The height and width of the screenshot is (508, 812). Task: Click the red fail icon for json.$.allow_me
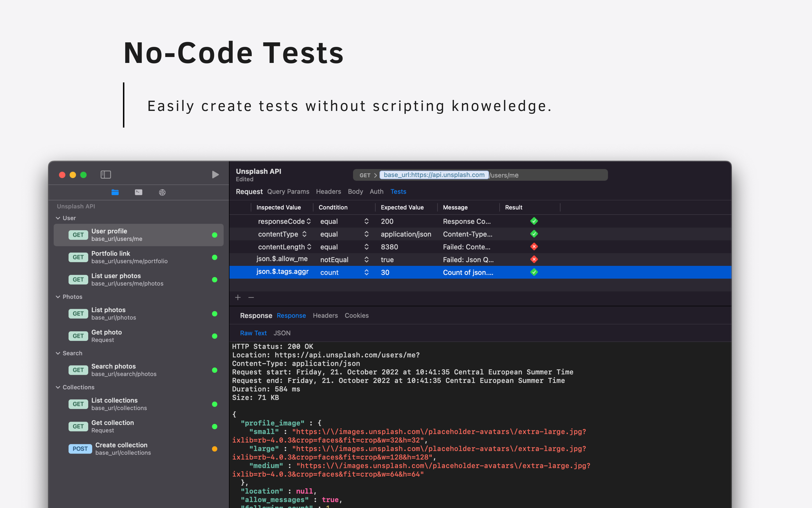point(534,259)
